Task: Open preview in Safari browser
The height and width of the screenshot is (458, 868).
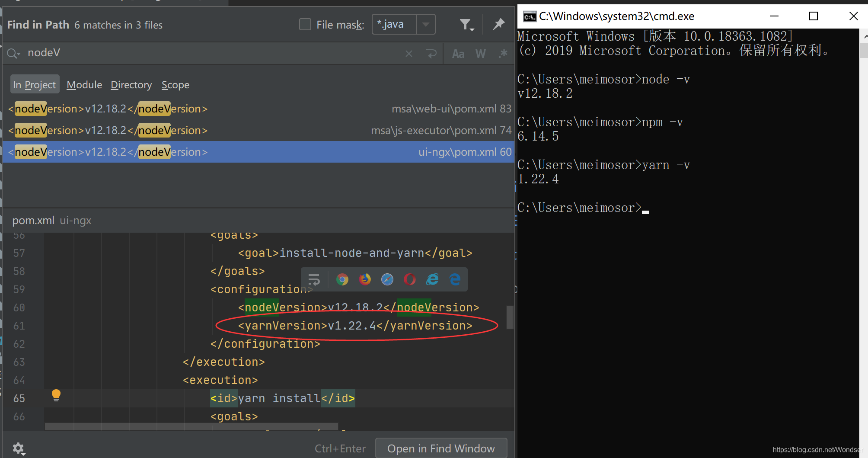Action: 387,280
